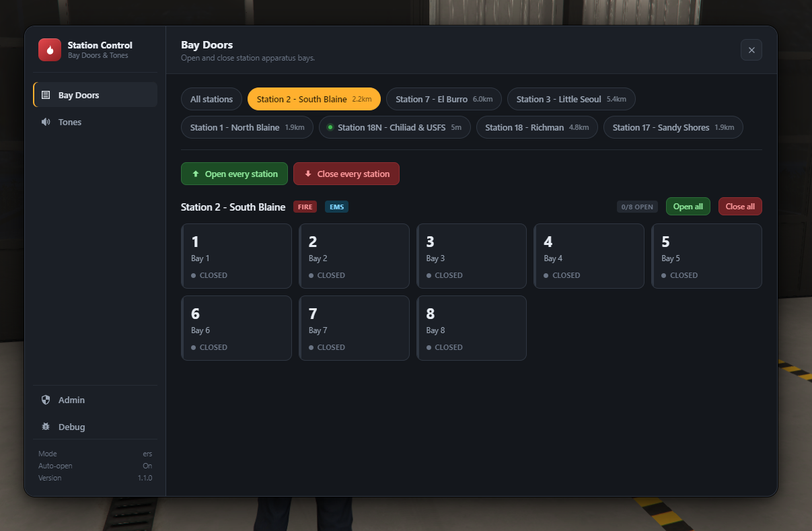The width and height of the screenshot is (812, 531).
Task: Toggle Bay 6 door card
Action: 236,328
